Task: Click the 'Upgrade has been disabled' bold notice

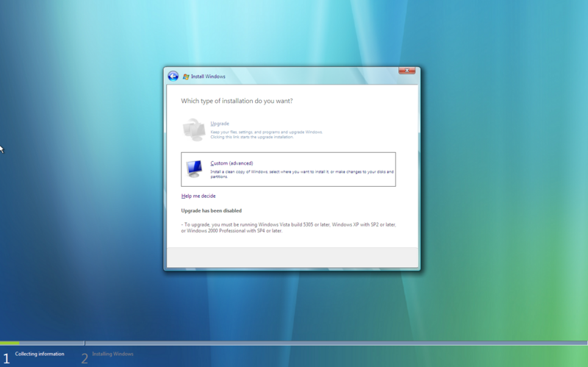Action: [211, 210]
